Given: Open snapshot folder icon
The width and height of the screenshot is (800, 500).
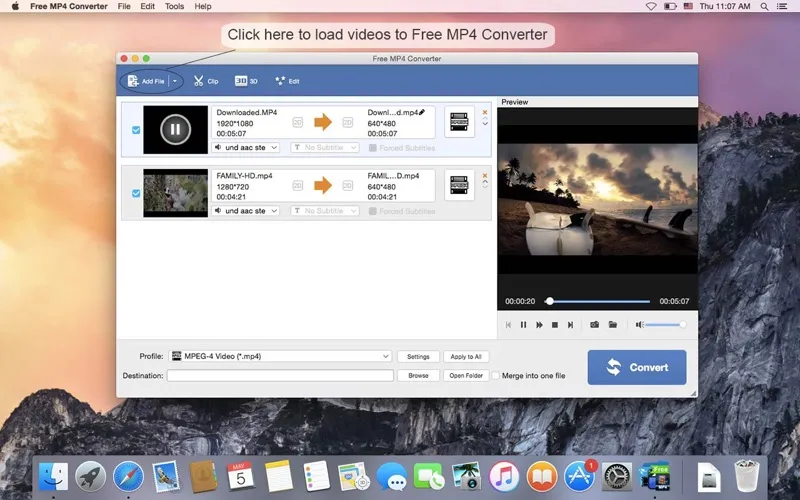Looking at the screenshot, I should coord(613,325).
